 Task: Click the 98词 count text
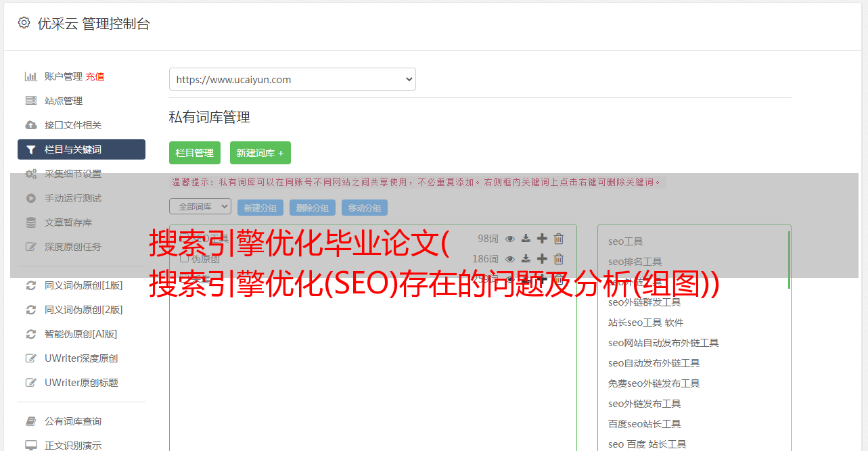coord(488,239)
